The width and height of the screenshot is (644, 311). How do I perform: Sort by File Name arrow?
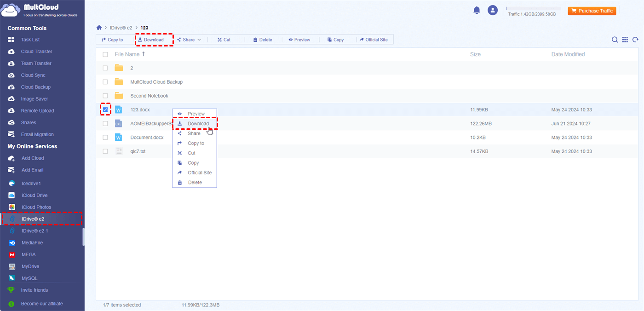(x=144, y=54)
